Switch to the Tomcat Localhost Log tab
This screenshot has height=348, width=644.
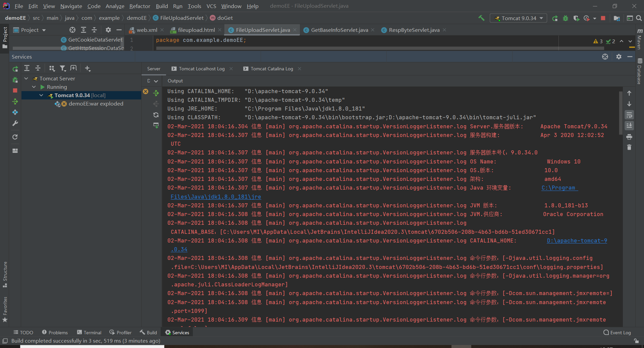pos(202,69)
